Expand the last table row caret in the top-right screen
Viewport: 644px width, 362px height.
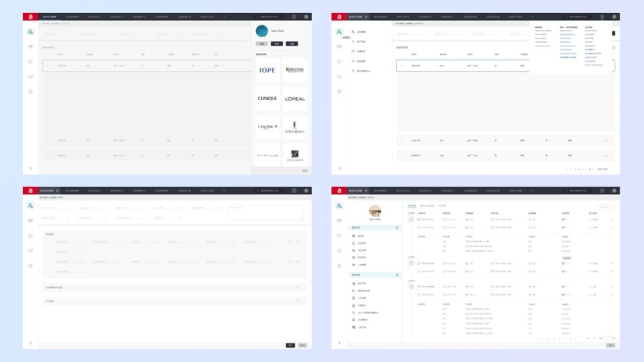(606, 155)
